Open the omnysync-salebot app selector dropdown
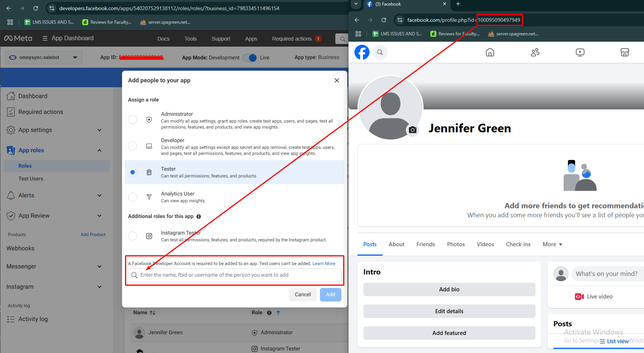The height and width of the screenshot is (353, 644). pos(44,58)
